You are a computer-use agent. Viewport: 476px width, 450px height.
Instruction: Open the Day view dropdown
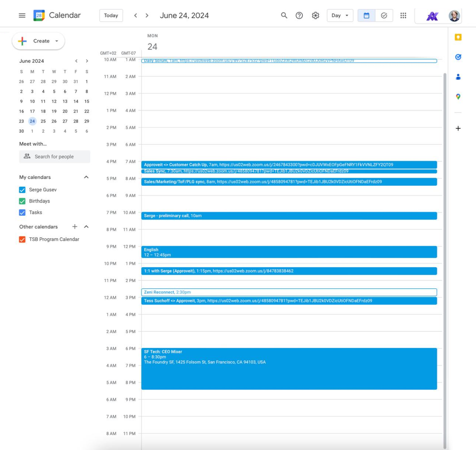click(339, 15)
